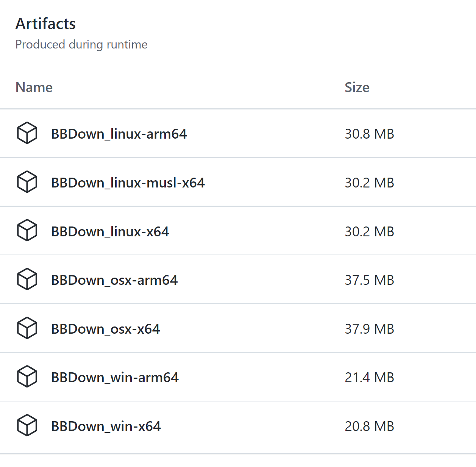This screenshot has width=476, height=467.
Task: Click the Produced during runtime text
Action: 81,44
